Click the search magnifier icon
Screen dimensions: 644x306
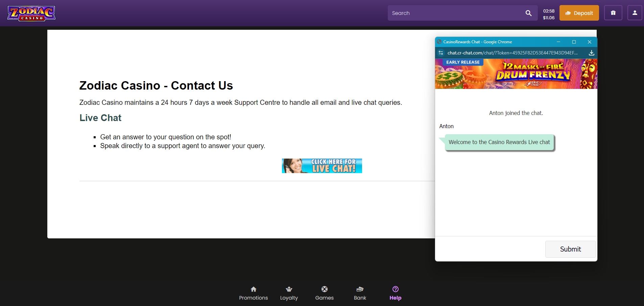pyautogui.click(x=529, y=13)
